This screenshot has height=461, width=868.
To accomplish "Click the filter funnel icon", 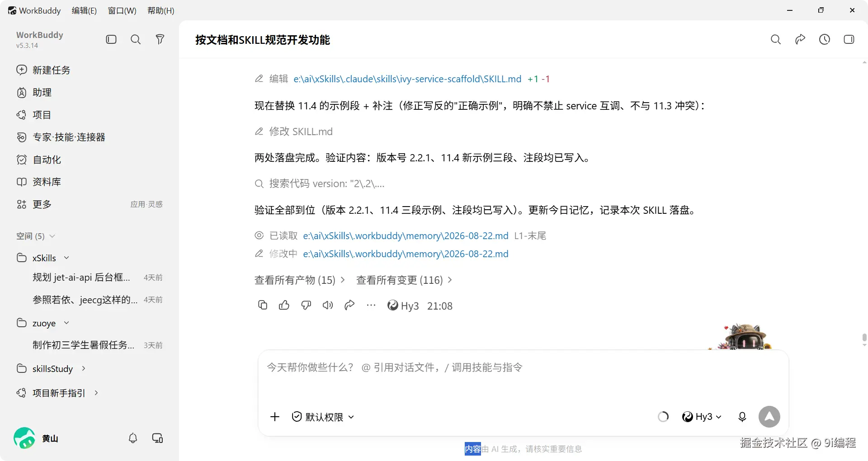I will click(x=160, y=39).
